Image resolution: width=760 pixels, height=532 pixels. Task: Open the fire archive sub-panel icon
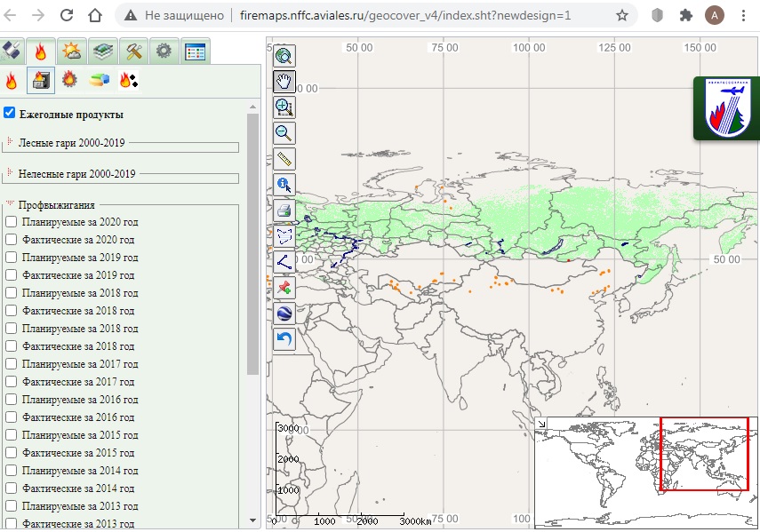(x=40, y=81)
